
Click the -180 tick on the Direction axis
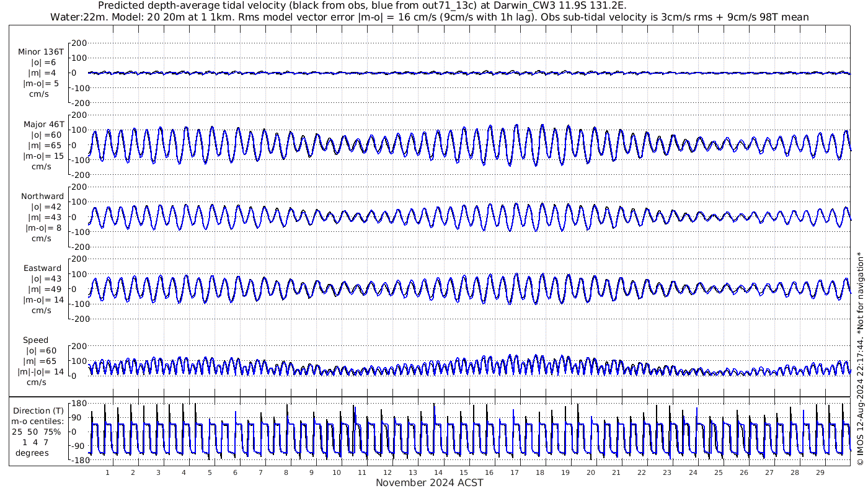pos(77,461)
